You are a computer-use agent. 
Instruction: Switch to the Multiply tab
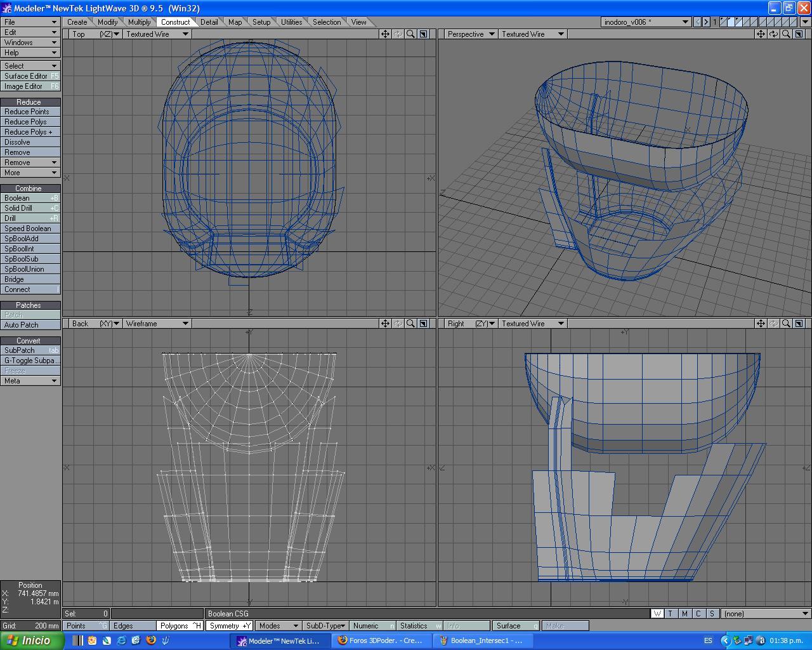[139, 22]
